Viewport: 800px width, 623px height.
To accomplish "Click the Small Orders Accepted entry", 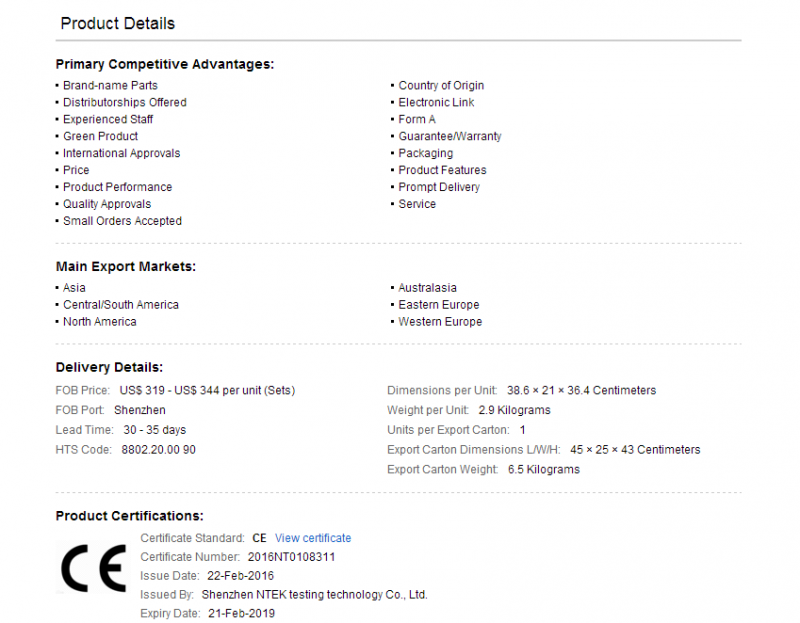I will pos(122,222).
